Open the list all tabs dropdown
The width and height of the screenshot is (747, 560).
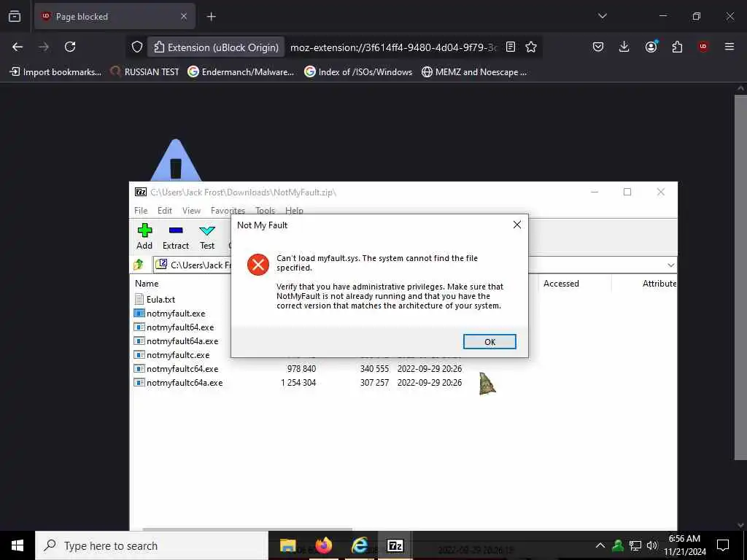pyautogui.click(x=603, y=16)
